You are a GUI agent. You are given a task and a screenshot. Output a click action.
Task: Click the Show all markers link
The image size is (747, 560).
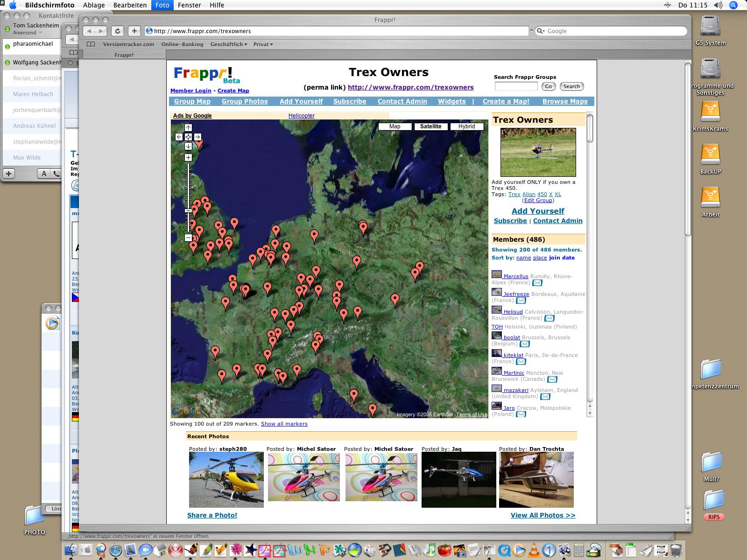(x=284, y=424)
